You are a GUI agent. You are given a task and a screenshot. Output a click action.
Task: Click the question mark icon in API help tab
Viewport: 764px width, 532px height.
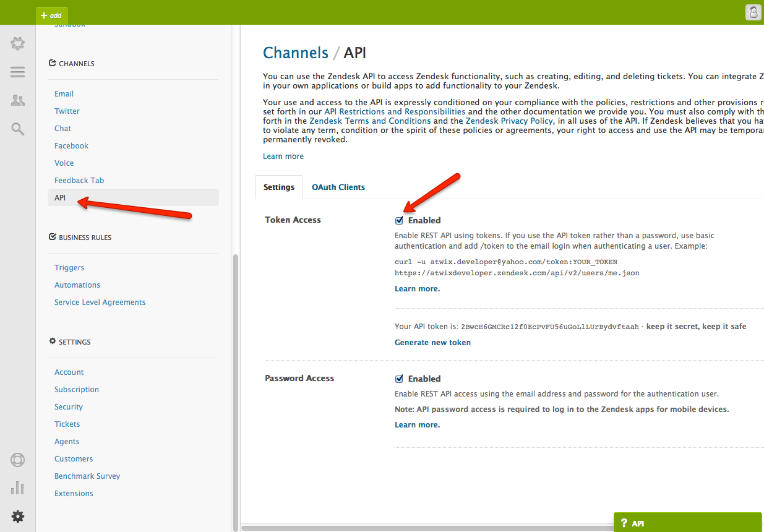click(x=624, y=523)
